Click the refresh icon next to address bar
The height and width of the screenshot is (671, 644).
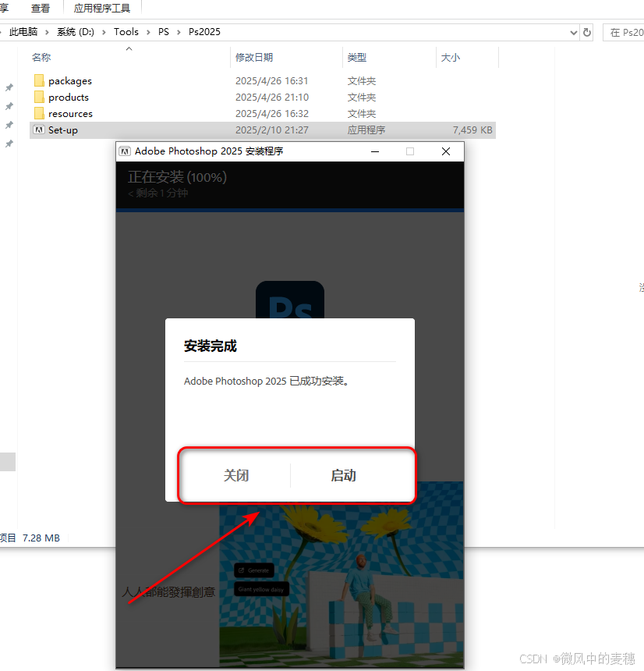[x=587, y=32]
